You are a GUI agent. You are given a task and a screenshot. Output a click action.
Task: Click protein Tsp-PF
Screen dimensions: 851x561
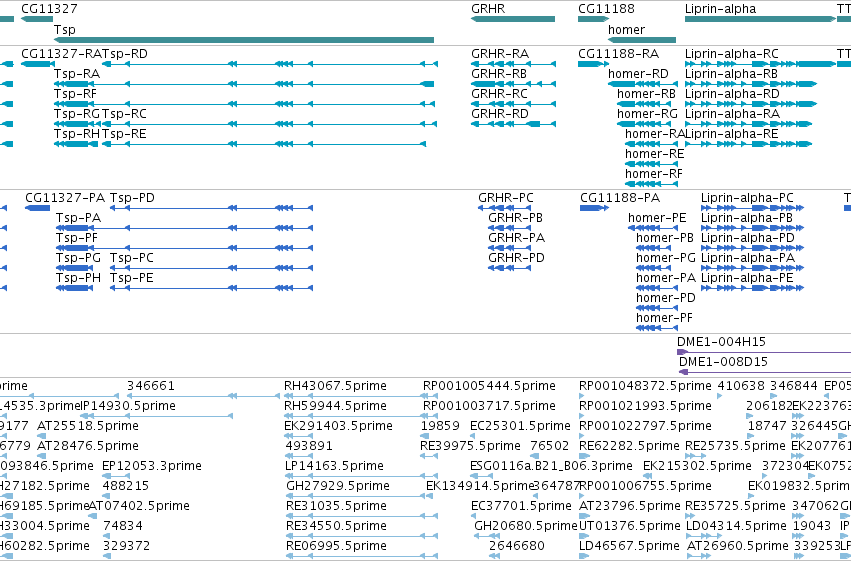[x=185, y=248]
